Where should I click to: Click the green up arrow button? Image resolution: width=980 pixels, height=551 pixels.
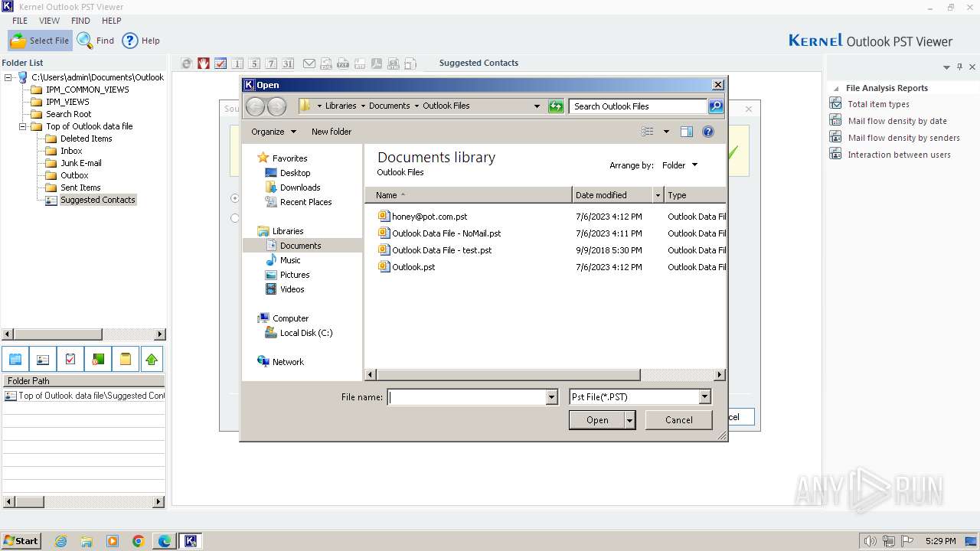click(x=152, y=359)
